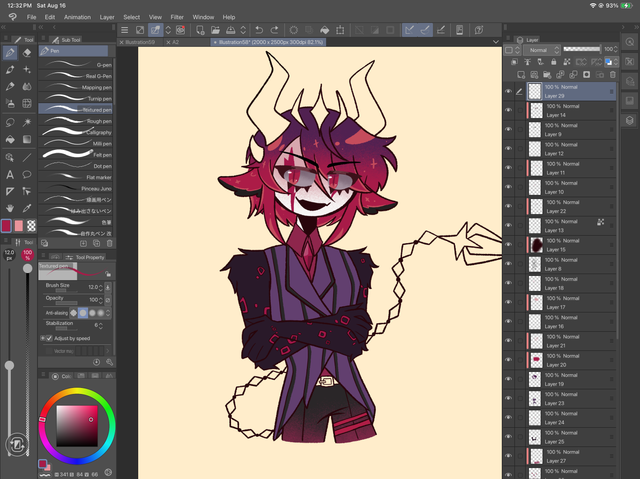Click the Undo arrow in command bar
This screenshot has width=640, height=479.
[259, 30]
